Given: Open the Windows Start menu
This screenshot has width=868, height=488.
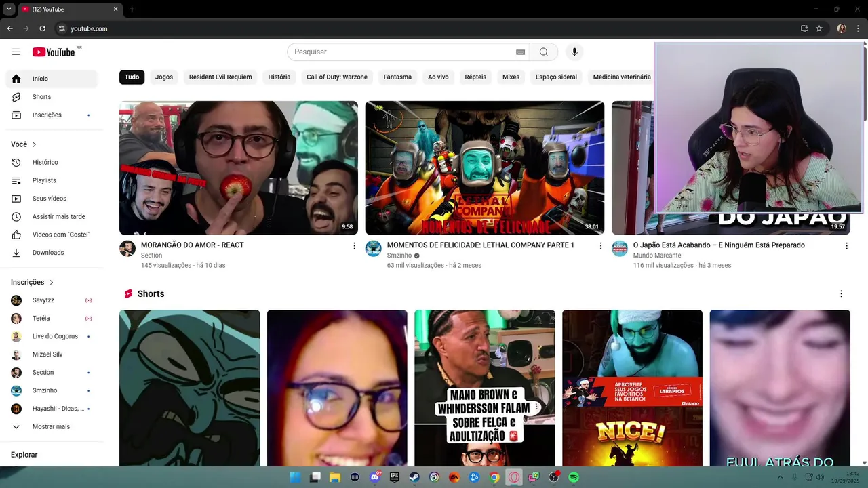Looking at the screenshot, I should pos(295,477).
